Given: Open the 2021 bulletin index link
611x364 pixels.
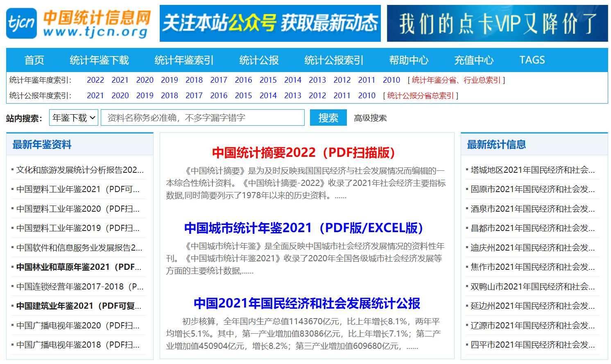Looking at the screenshot, I should tap(95, 95).
